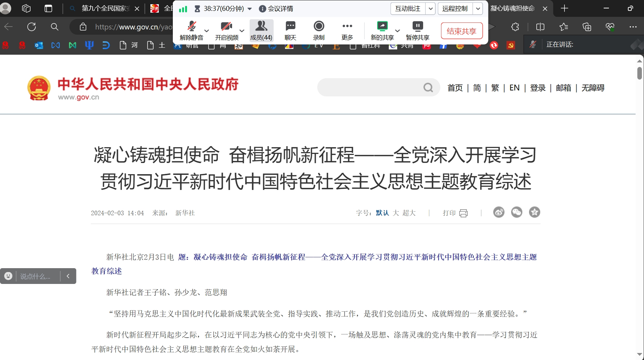The width and height of the screenshot is (644, 360).
Task: Pause screen sharing with 暂停共享
Action: [417, 30]
